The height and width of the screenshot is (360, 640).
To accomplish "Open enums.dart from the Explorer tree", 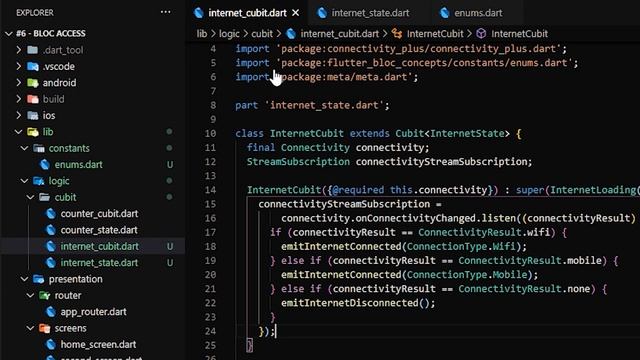I will [x=78, y=164].
